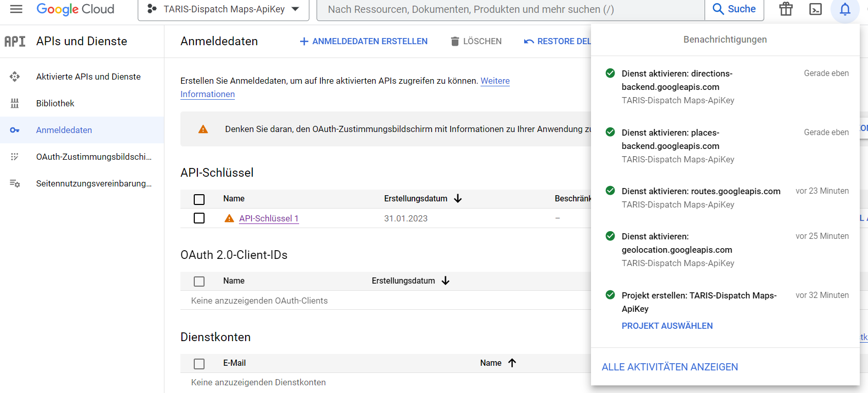Click the Bibliothek sidebar icon
868x393 pixels.
pos(15,103)
